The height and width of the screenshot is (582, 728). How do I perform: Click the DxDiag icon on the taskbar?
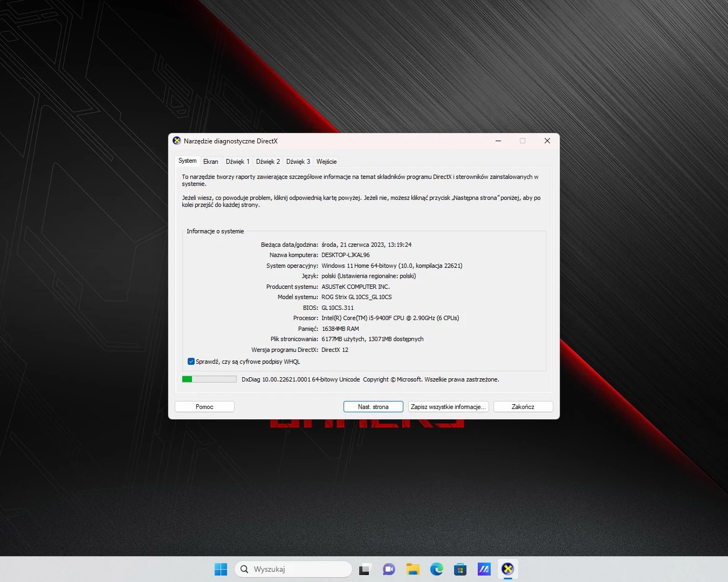pos(507,569)
